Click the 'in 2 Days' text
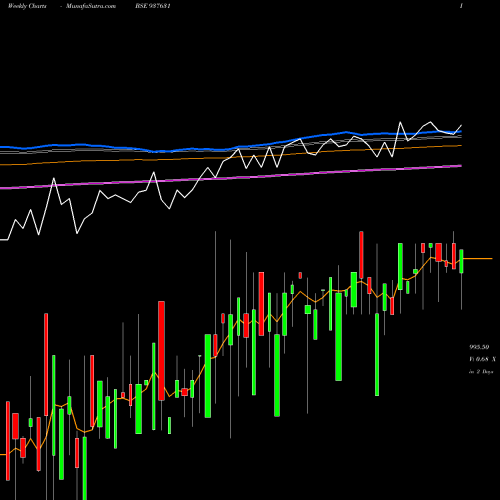This screenshot has width=500, height=500. 481,372
